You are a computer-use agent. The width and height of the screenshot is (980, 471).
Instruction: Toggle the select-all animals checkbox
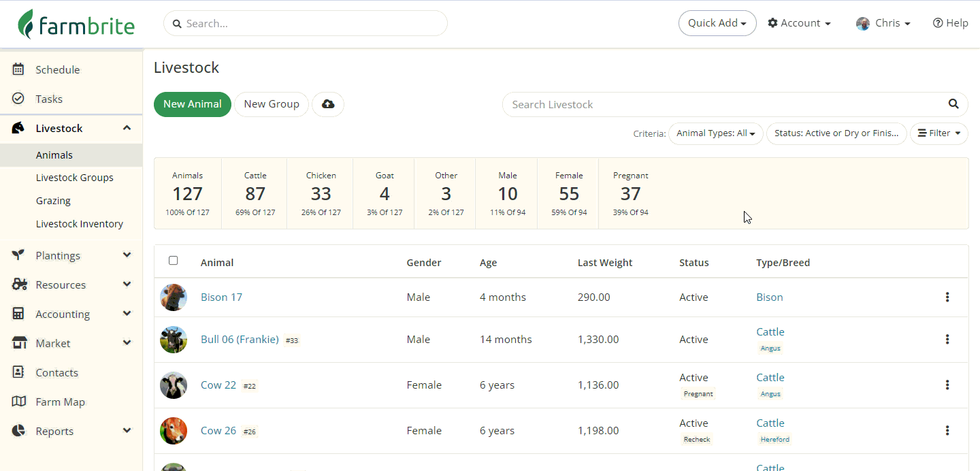[x=173, y=261]
